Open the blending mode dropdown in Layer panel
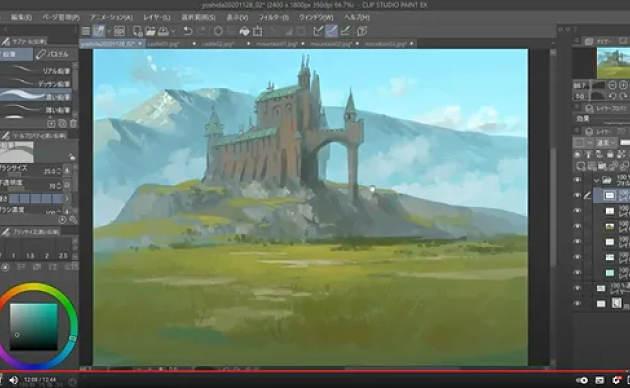This screenshot has width=630, height=388. [x=606, y=143]
